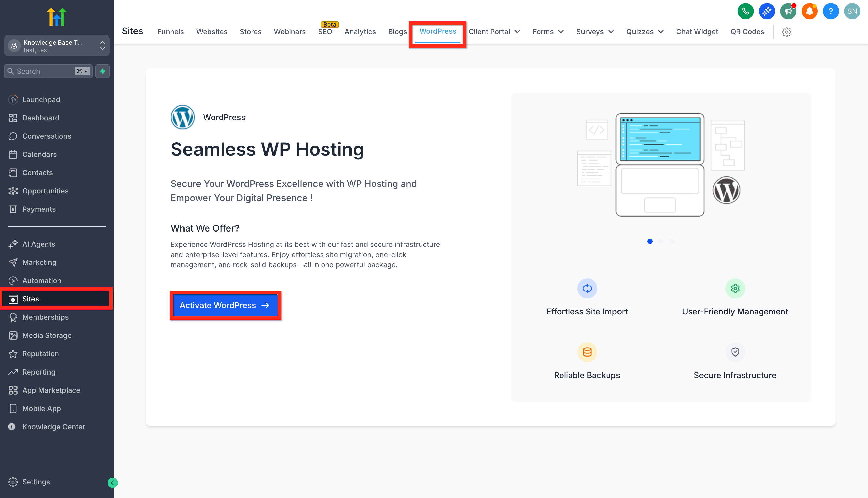Screen dimensions: 868x498
Task: Select the first active carousel dot
Action: [650, 241]
